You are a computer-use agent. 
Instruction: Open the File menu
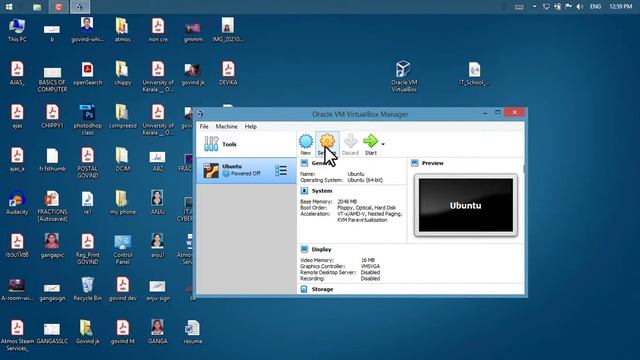tap(204, 127)
